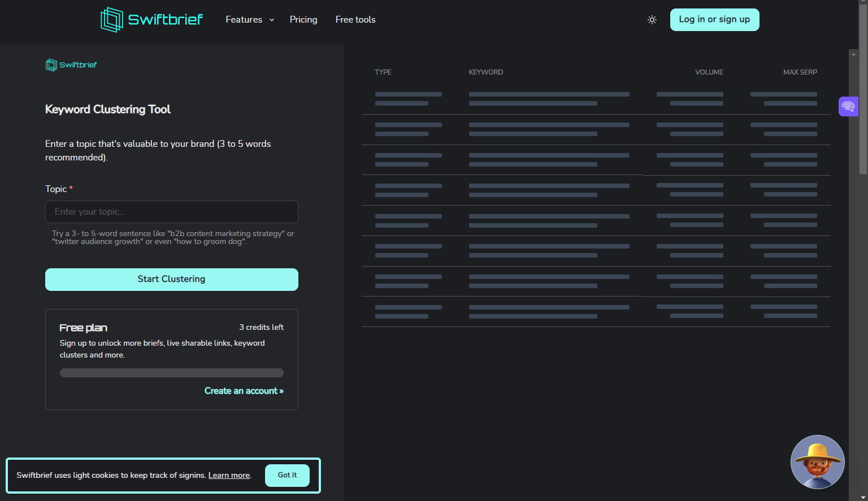Viewport: 868px width, 501px height.
Task: Click the Free plan credits progress bar
Action: 171,372
